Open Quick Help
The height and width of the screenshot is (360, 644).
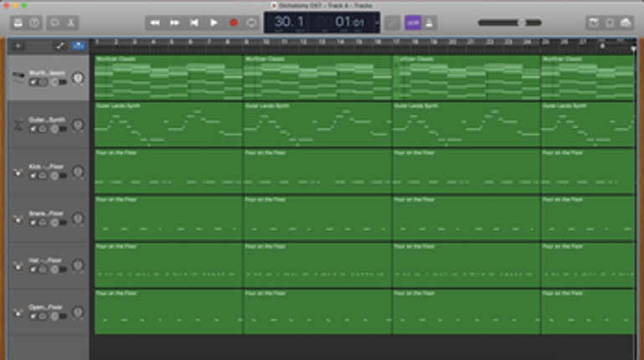pyautogui.click(x=34, y=23)
